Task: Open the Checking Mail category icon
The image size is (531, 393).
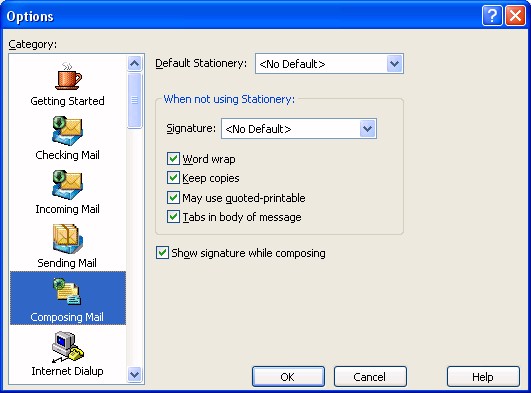Action: pyautogui.click(x=67, y=131)
